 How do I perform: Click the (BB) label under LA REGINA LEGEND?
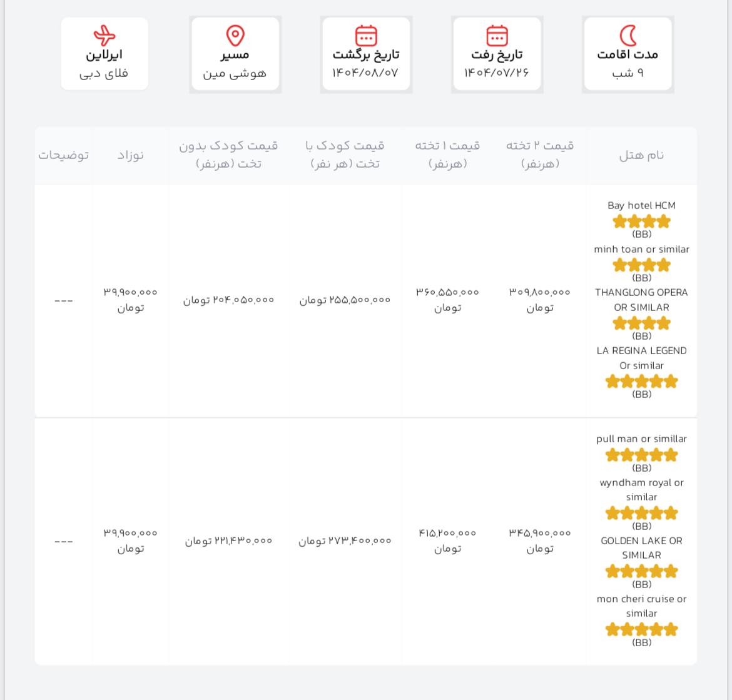pyautogui.click(x=641, y=394)
